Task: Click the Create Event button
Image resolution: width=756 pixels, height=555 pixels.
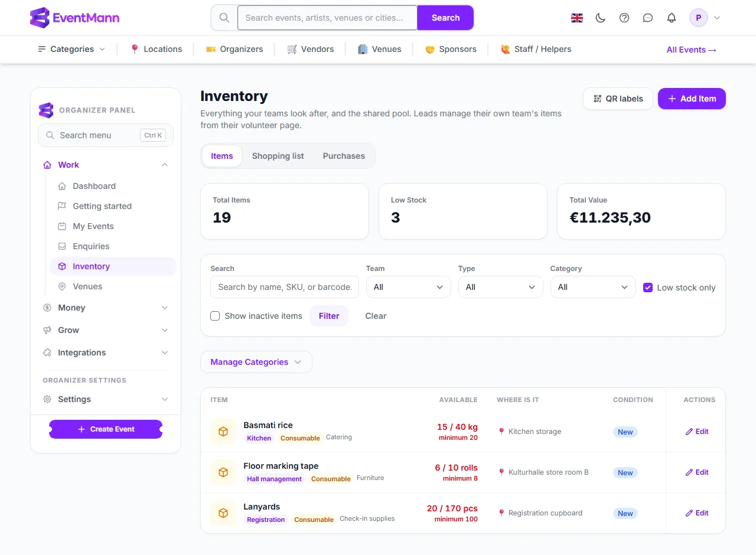Action: coord(106,429)
